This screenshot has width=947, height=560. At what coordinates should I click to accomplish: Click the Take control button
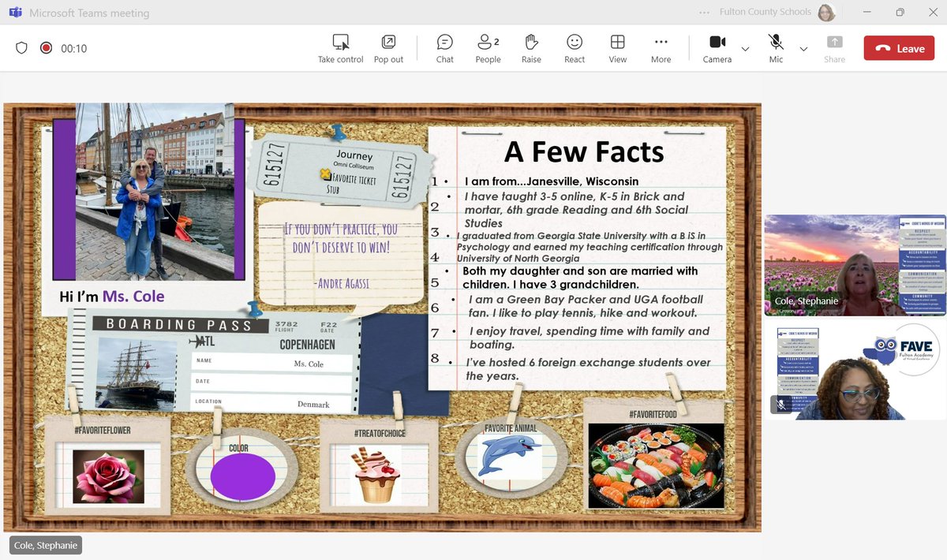pos(340,48)
